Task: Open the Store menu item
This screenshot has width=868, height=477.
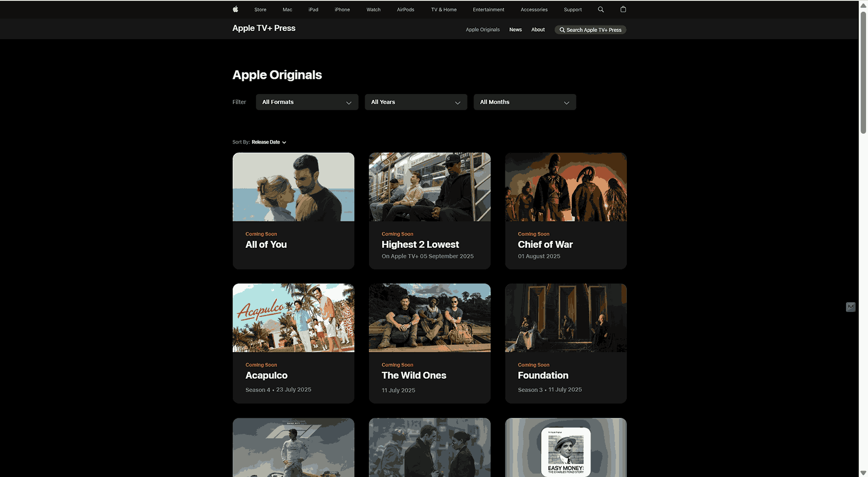Action: point(260,9)
